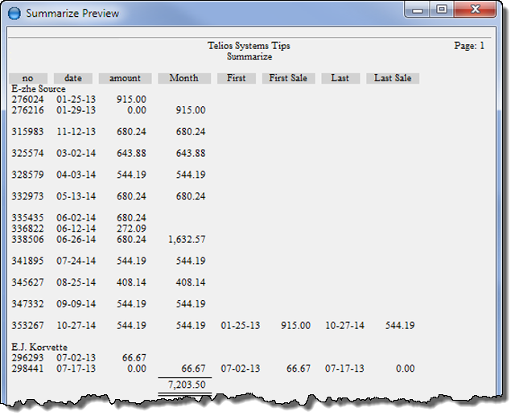Select the "amount" column header
Viewport: 515px width, 420px height.
click(x=125, y=78)
